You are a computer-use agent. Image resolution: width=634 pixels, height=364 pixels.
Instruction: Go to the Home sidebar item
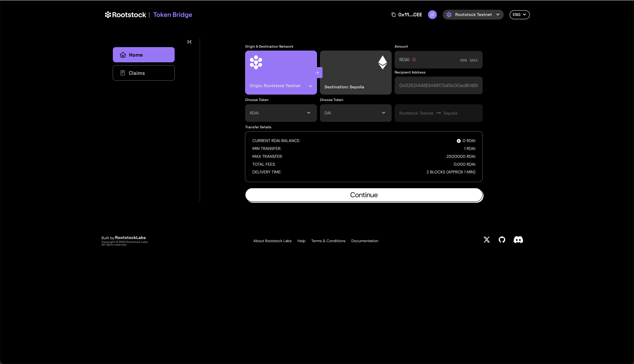click(144, 55)
